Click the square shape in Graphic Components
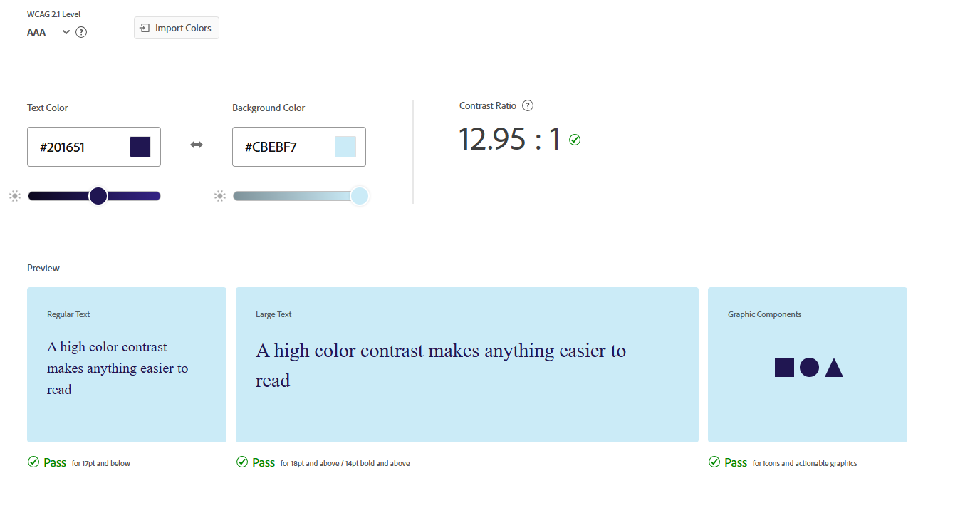 784,367
